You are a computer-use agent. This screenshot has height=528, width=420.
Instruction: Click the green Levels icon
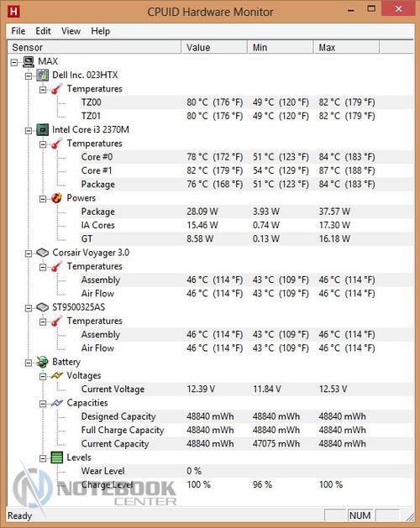pos(56,457)
